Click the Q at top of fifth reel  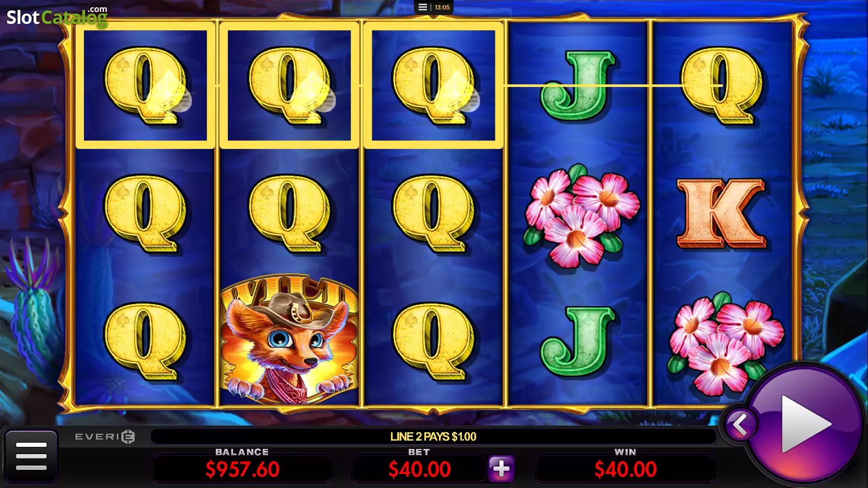722,85
